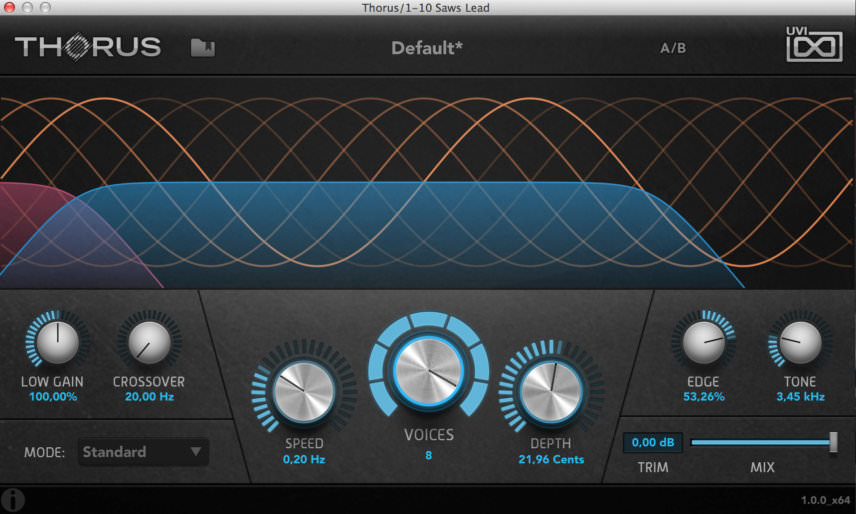Screen dimensions: 856x514
Task: Click the Speed knob
Action: (304, 391)
